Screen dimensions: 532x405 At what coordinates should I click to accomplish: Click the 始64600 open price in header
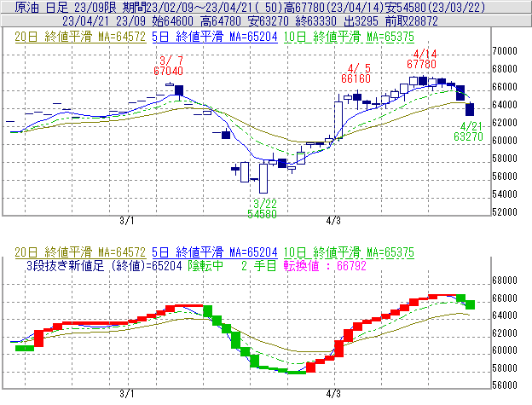[x=173, y=21]
